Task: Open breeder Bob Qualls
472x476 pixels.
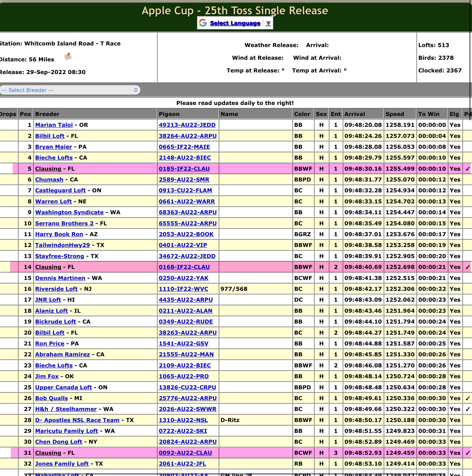Action: coord(51,398)
